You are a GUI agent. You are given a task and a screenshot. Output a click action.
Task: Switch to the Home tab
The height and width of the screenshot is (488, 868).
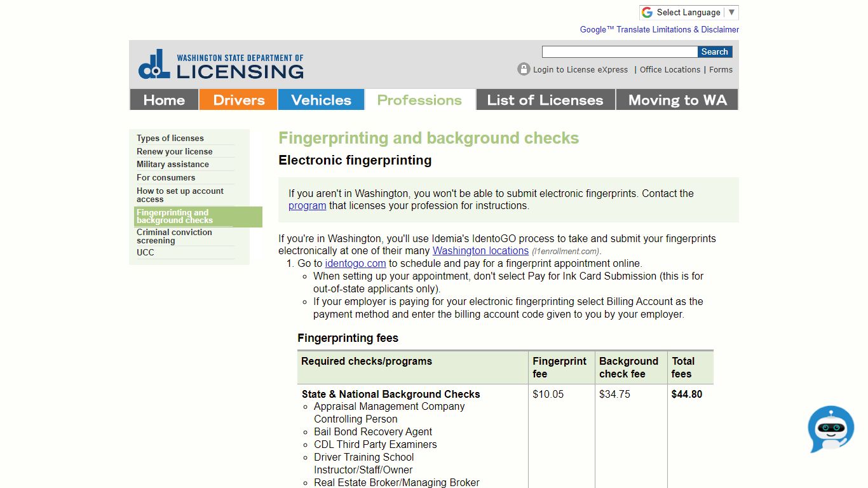point(164,100)
